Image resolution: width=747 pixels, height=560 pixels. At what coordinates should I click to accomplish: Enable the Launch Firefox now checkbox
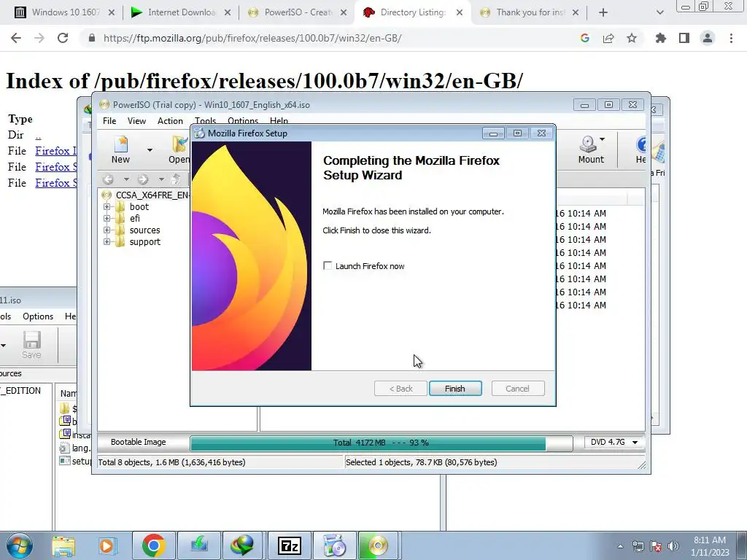(328, 265)
